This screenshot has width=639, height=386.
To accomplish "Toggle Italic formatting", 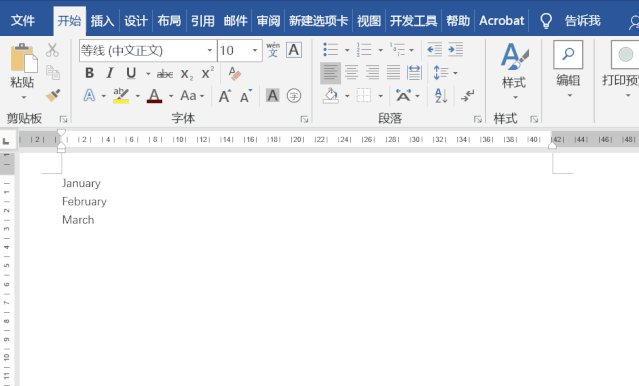I will [110, 73].
